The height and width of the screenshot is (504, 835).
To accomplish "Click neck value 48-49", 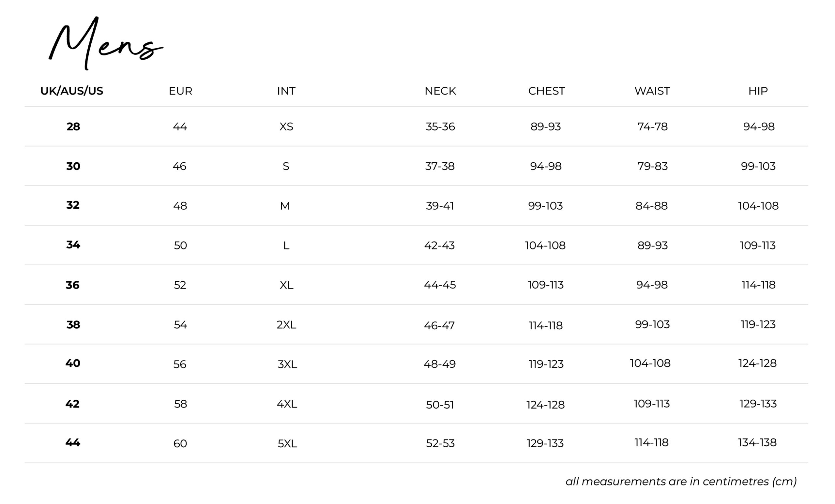I will [x=440, y=364].
